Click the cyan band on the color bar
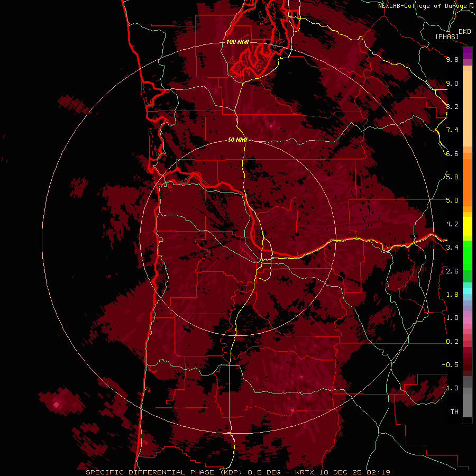 pos(467,290)
